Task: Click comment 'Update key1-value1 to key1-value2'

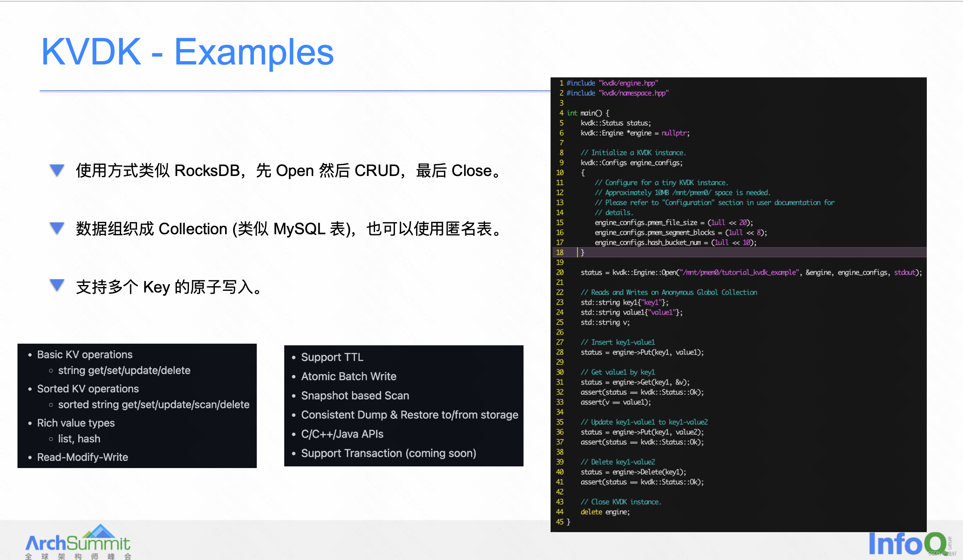Action: pyautogui.click(x=644, y=422)
